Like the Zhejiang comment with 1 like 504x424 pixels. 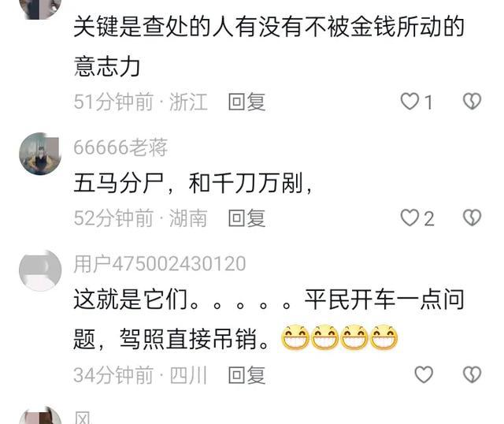coord(409,102)
